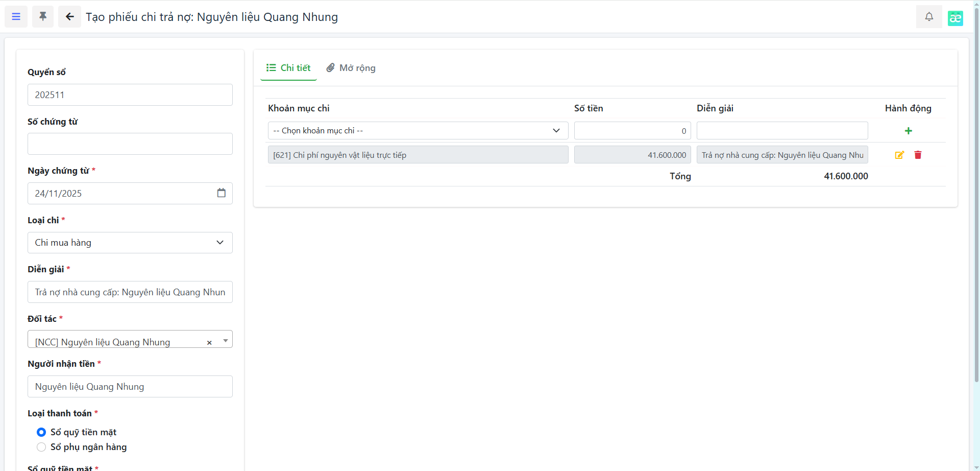The image size is (980, 471).
Task: Select Sổ phụ ngân hàng payment option
Action: point(41,447)
